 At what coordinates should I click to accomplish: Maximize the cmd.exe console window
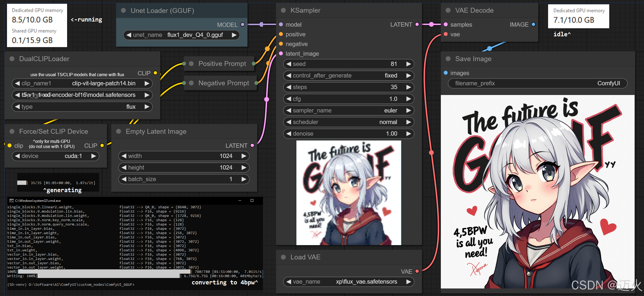pyautogui.click(x=252, y=200)
